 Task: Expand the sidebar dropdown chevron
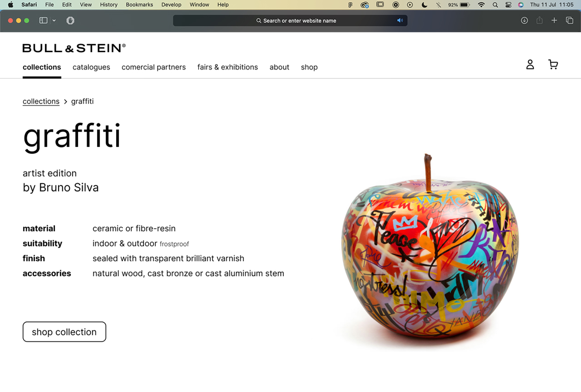(54, 21)
